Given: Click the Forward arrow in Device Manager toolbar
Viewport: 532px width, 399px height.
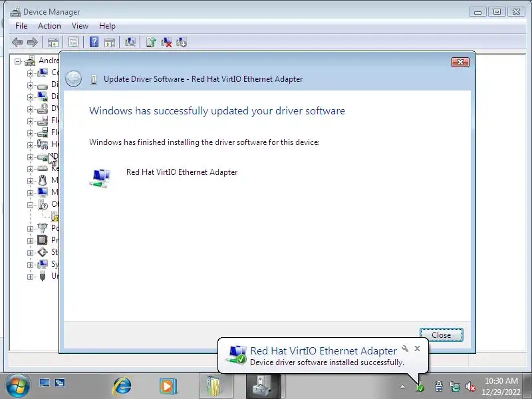Looking at the screenshot, I should coord(32,43).
